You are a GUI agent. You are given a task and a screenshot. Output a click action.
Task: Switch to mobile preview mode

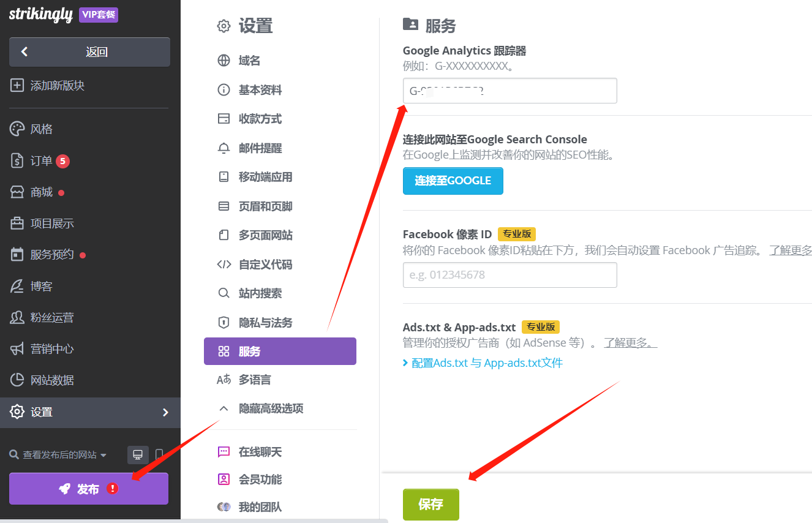click(159, 454)
